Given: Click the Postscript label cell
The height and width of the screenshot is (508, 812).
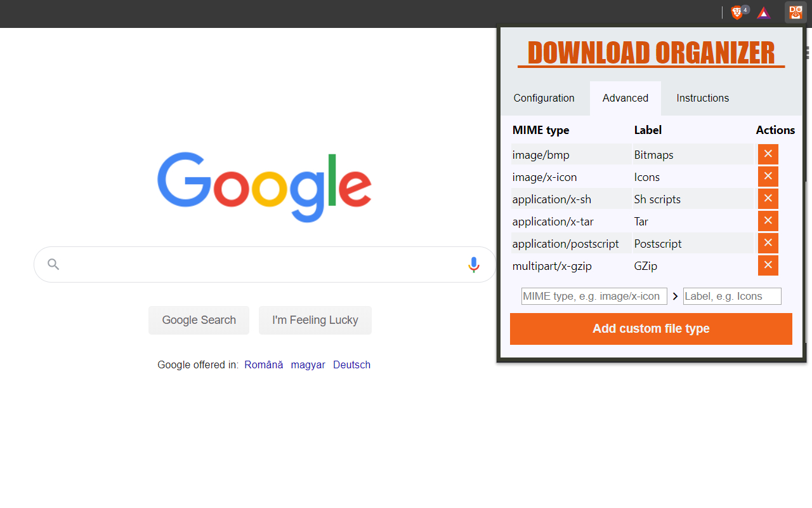Looking at the screenshot, I should (693, 243).
